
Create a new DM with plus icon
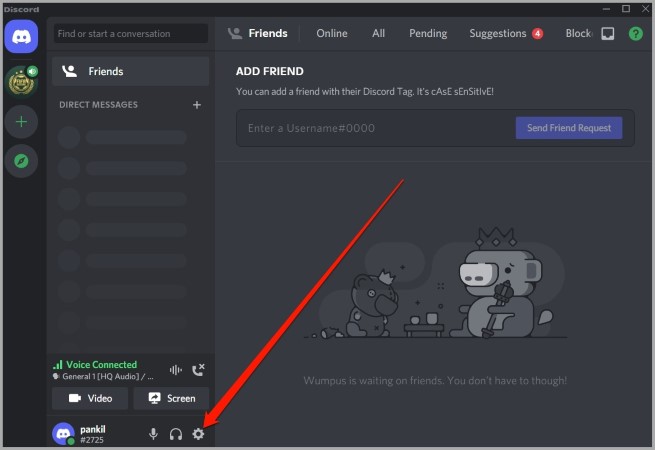pos(197,105)
